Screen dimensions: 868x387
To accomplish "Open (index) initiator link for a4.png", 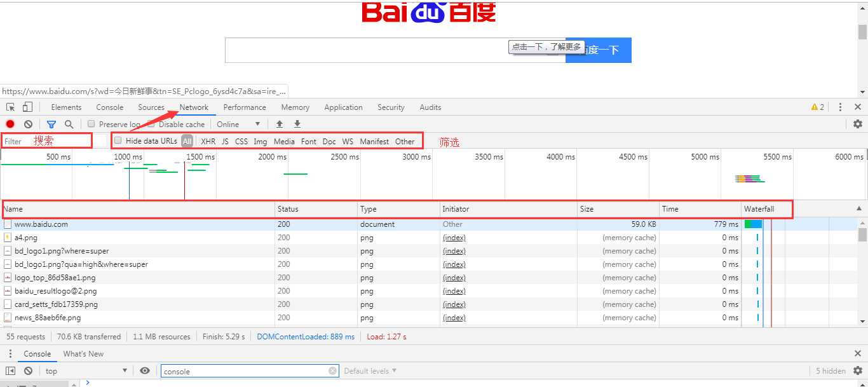I will (454, 238).
